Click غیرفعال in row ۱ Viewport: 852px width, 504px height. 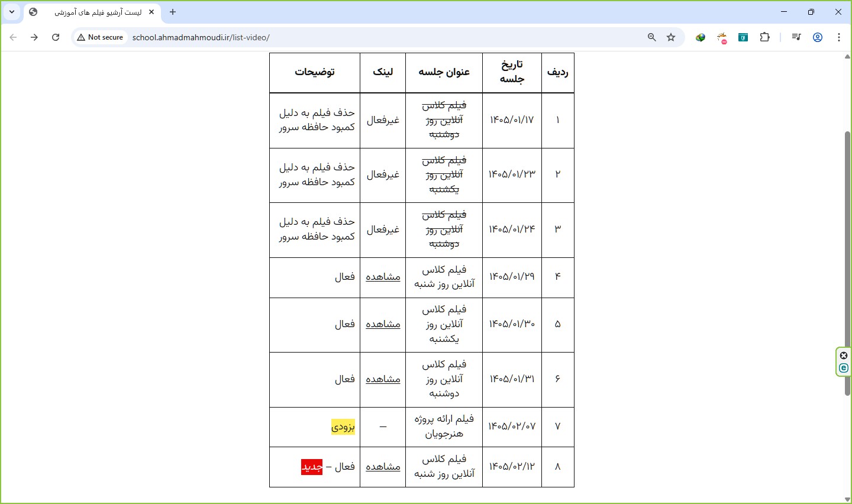point(383,120)
